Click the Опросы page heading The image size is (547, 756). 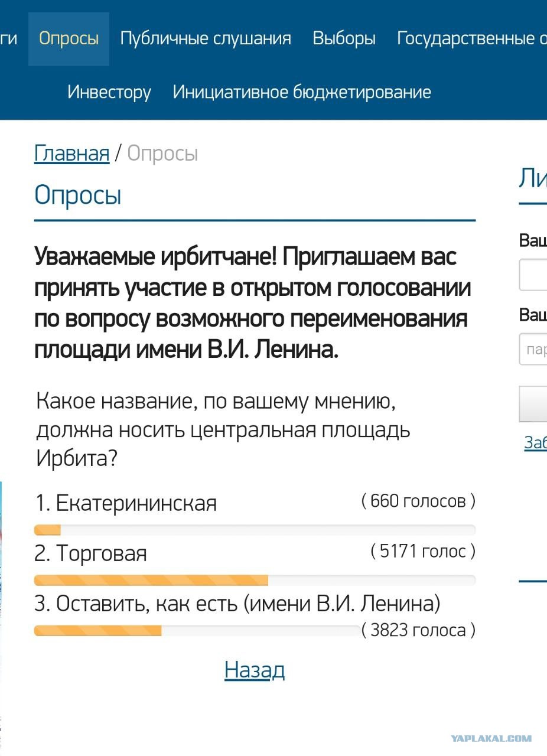(78, 195)
